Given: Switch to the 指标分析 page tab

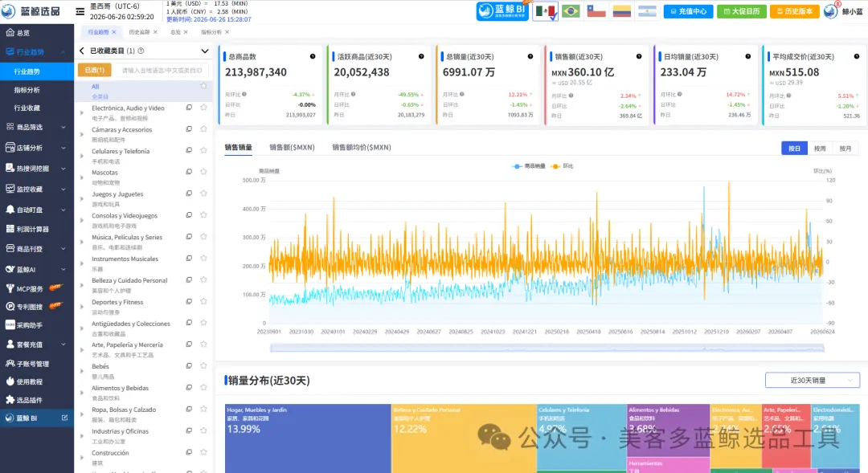Looking at the screenshot, I should tap(211, 32).
